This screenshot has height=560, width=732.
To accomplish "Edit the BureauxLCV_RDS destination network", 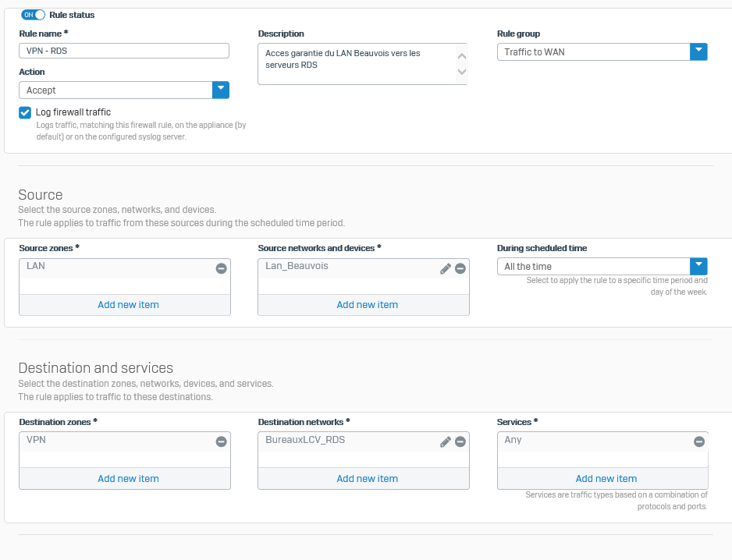I will (446, 441).
